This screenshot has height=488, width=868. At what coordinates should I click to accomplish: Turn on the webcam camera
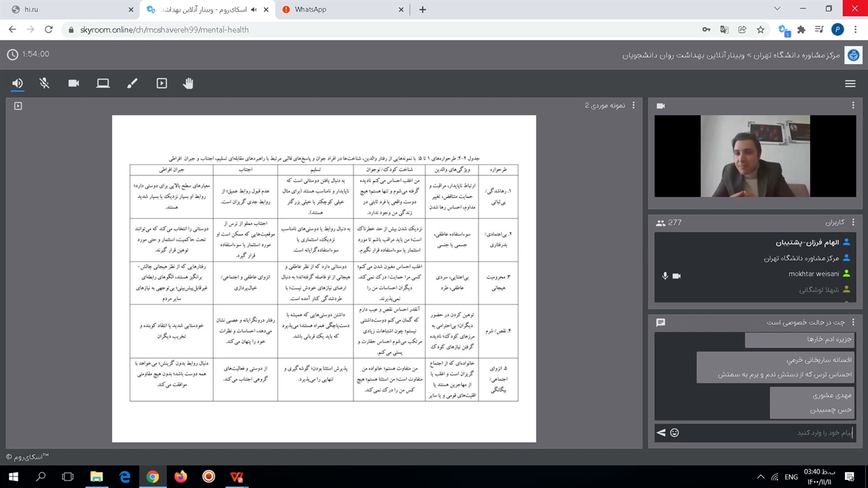click(x=74, y=83)
